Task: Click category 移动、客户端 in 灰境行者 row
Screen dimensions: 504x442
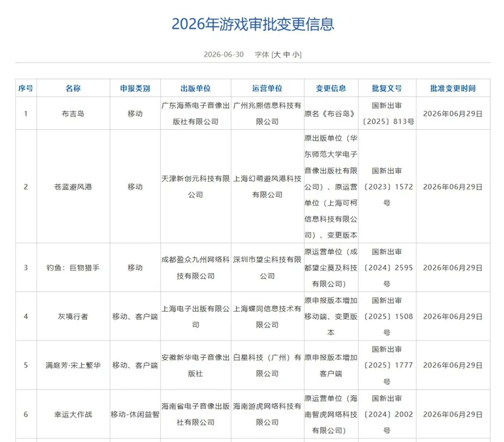Action: tap(135, 317)
